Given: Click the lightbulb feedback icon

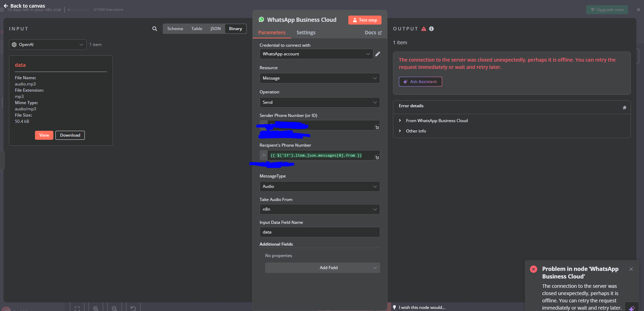Looking at the screenshot, I should (x=394, y=307).
